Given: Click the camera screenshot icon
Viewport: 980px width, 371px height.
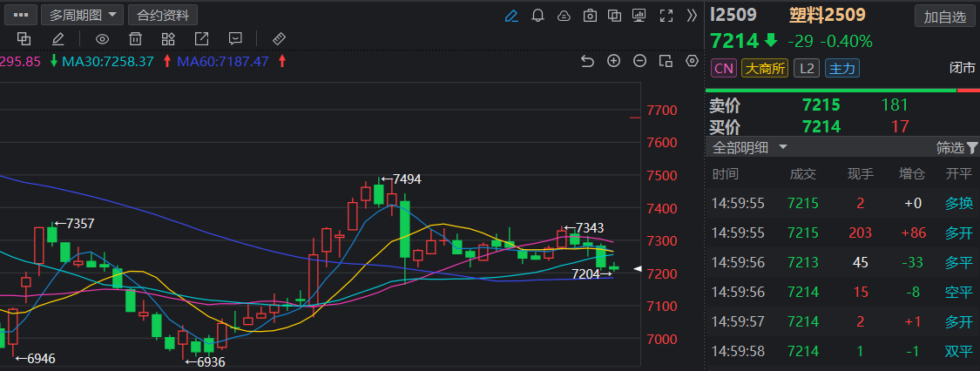Looking at the screenshot, I should pos(590,16).
